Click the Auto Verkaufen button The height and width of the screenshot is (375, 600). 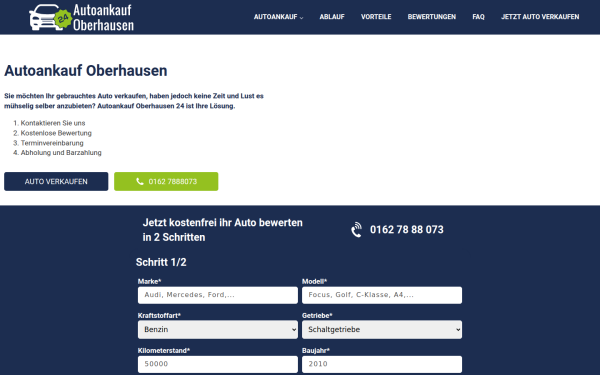coord(56,181)
